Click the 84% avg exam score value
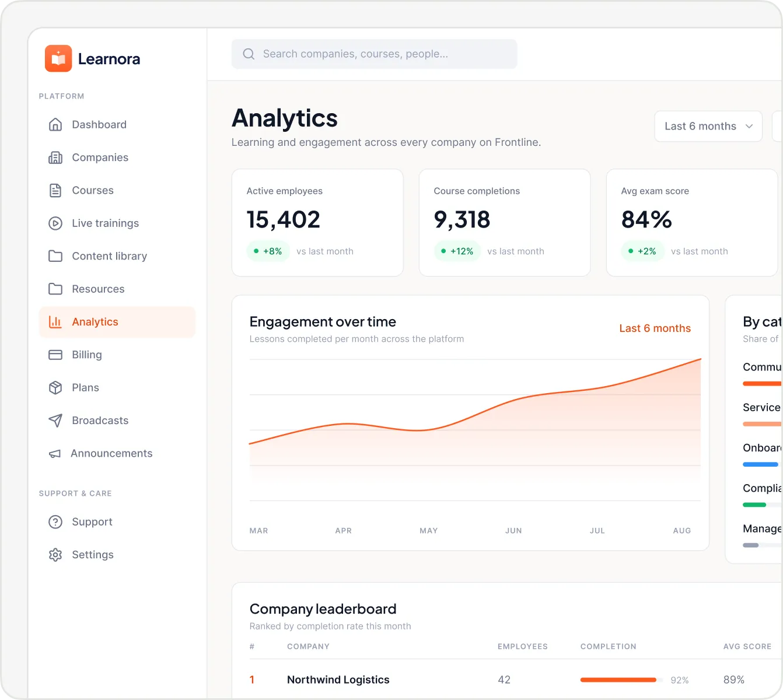783x700 pixels. 646,220
